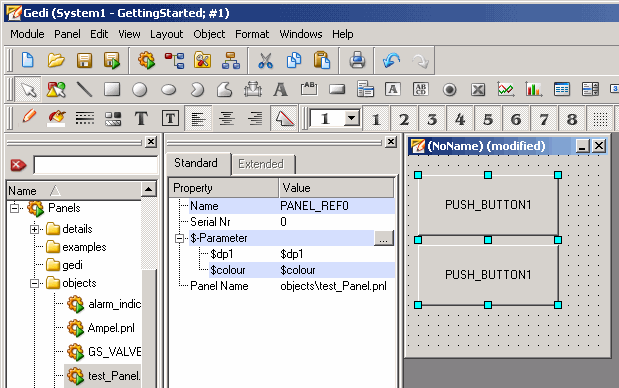Select the Line drawing tool

click(84, 89)
